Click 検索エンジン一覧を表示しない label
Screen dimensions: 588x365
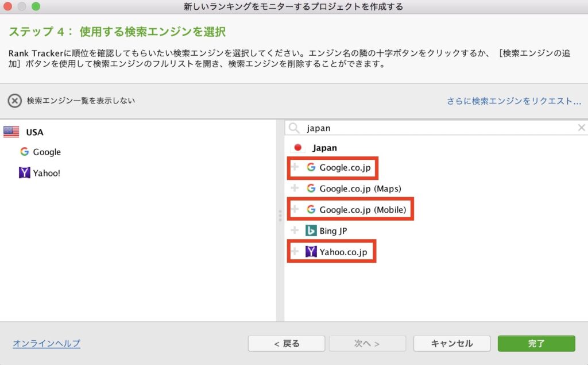click(x=80, y=101)
